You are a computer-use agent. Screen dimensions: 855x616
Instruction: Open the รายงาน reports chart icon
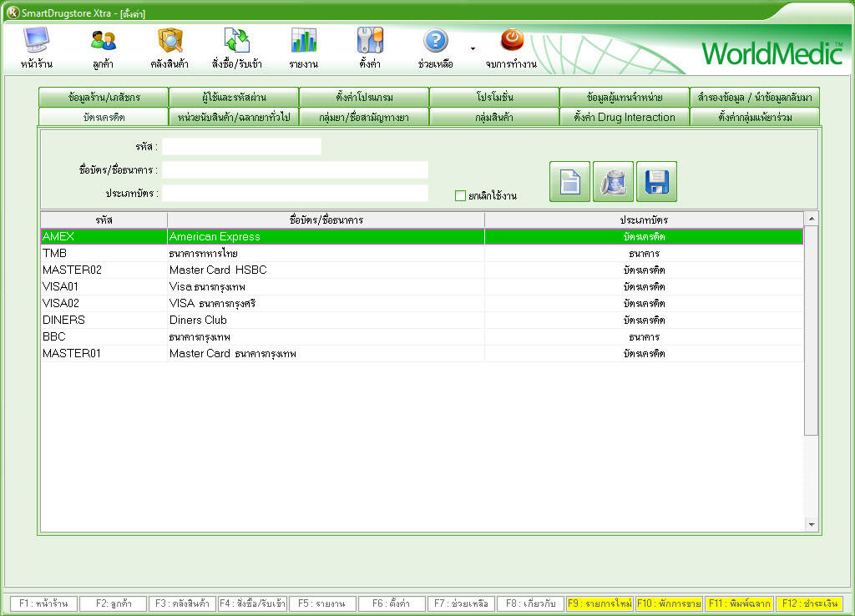[304, 41]
